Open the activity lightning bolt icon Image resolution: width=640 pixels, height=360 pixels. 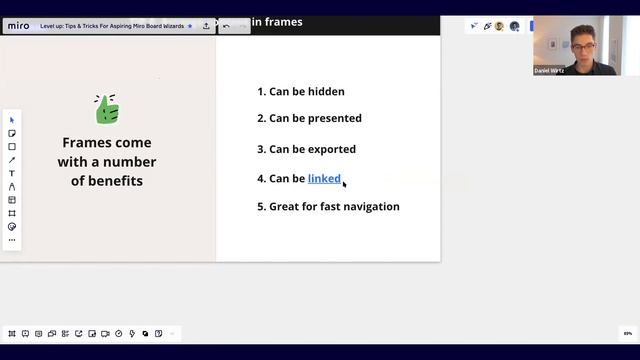132,333
